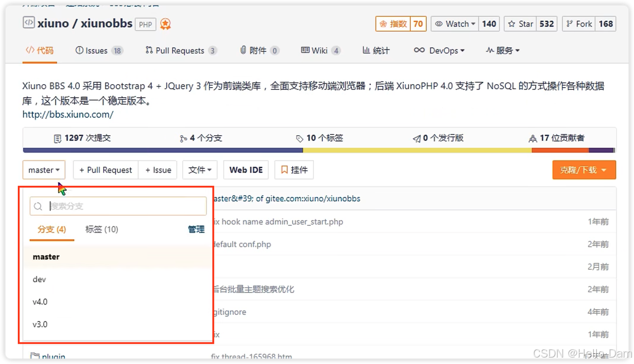Open the Web IDE button
The image size is (634, 364).
click(x=246, y=170)
